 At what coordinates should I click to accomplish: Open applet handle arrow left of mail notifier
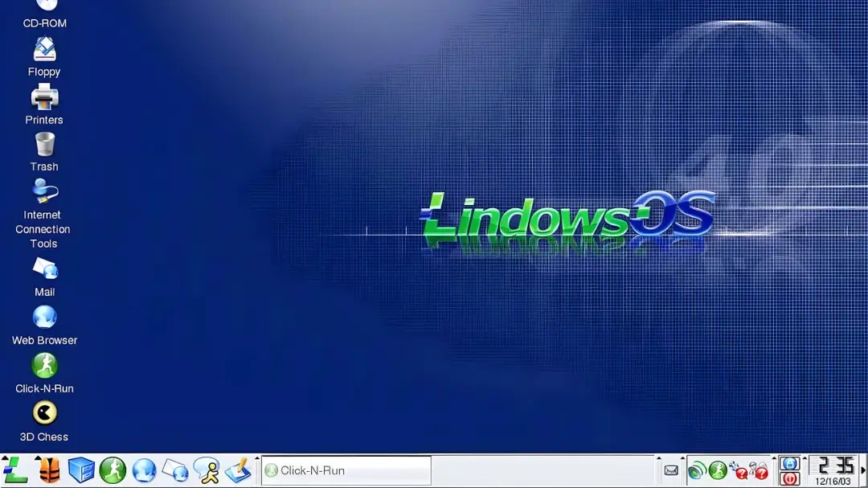click(x=659, y=458)
